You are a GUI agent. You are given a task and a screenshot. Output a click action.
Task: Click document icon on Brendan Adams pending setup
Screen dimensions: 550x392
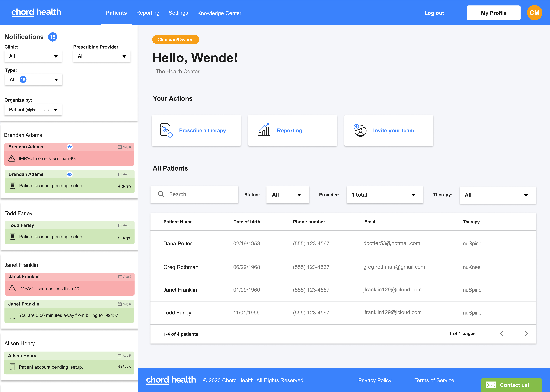click(x=13, y=186)
